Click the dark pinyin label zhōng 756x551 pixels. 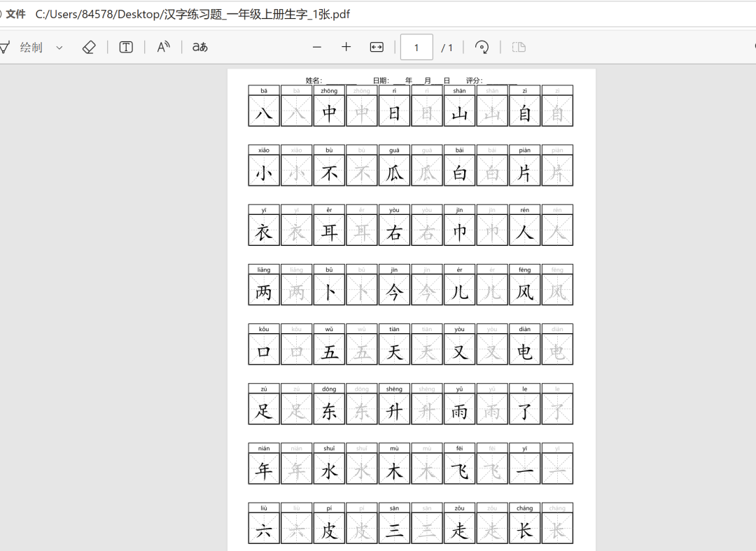[329, 90]
